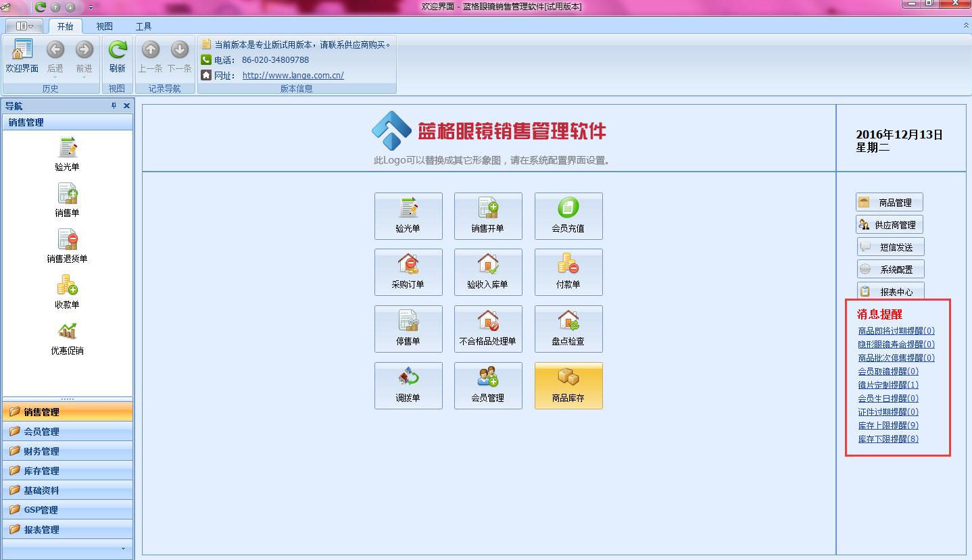
Task: Toggle navigation panel pin icon
Action: [x=114, y=106]
